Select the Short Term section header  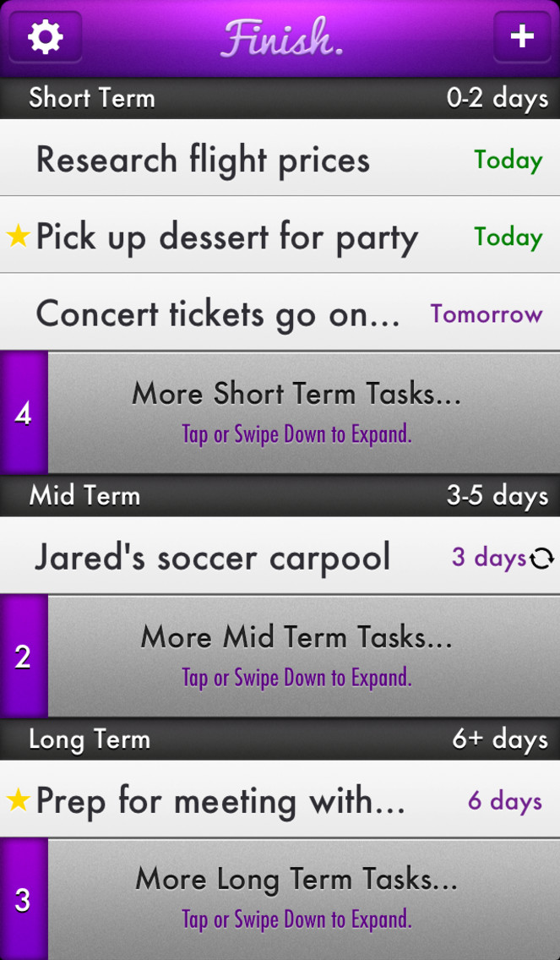pyautogui.click(x=280, y=99)
